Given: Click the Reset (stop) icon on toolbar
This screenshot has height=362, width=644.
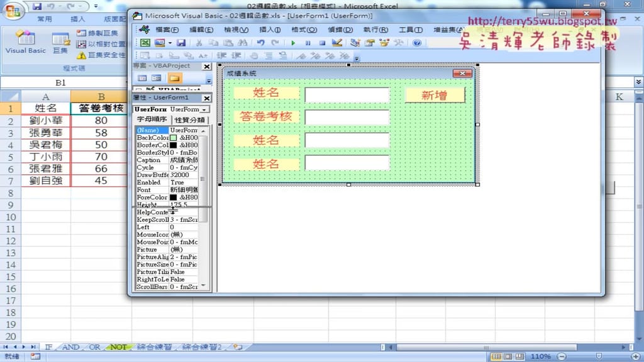Looking at the screenshot, I should (323, 43).
